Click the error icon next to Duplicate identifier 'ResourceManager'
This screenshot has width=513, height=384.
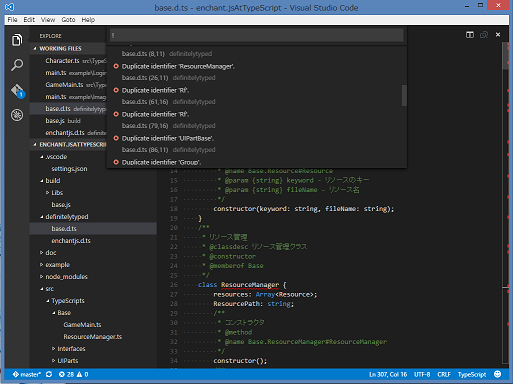[116, 66]
